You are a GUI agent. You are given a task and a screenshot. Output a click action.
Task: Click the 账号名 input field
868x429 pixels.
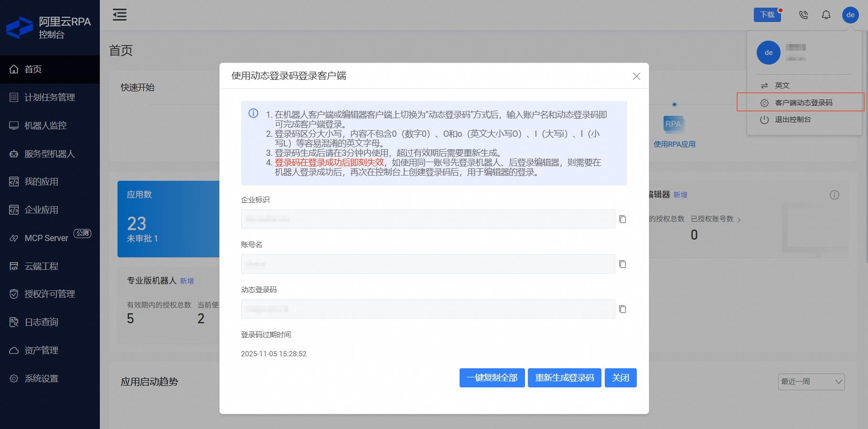[x=428, y=264]
